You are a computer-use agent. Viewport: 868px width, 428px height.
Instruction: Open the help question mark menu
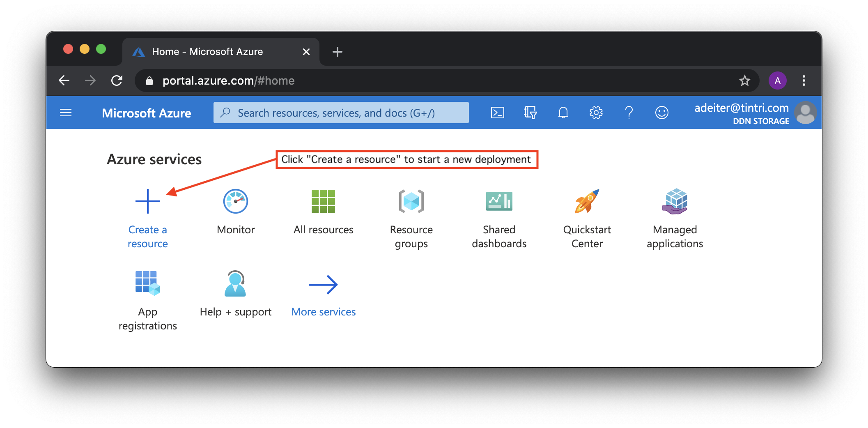[x=629, y=113]
